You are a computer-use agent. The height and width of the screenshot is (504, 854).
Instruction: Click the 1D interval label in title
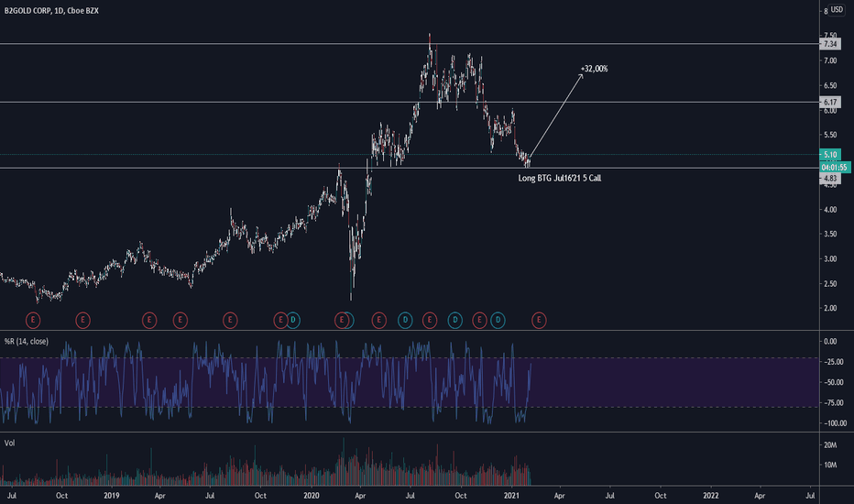point(59,10)
